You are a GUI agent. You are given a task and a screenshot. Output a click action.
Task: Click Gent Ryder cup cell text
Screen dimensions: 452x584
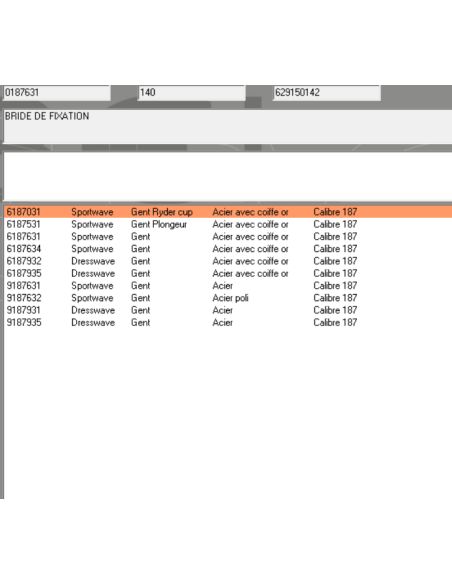[162, 212]
